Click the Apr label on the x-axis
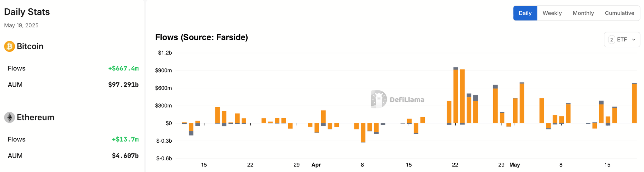This screenshot has height=172, width=644. pos(316,165)
